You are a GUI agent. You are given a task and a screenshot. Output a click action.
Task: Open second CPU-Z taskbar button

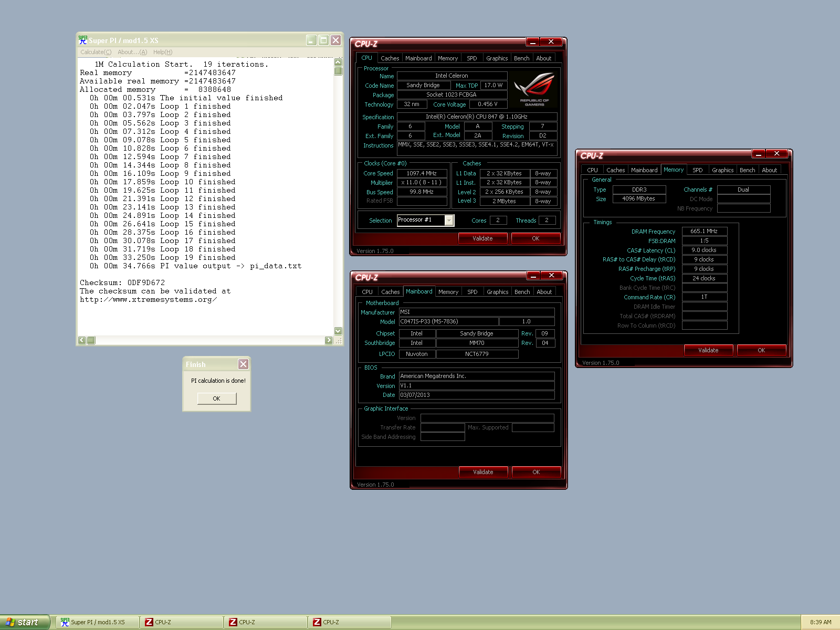pos(266,622)
